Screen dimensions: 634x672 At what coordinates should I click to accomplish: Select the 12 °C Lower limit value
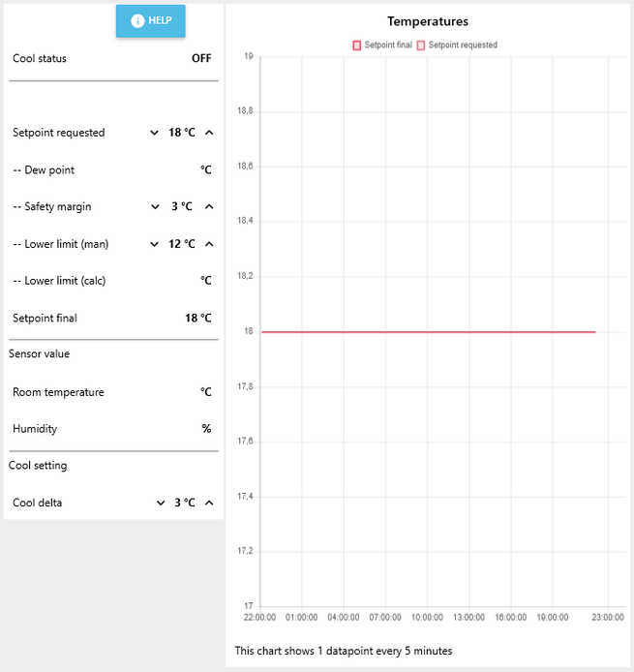click(182, 244)
